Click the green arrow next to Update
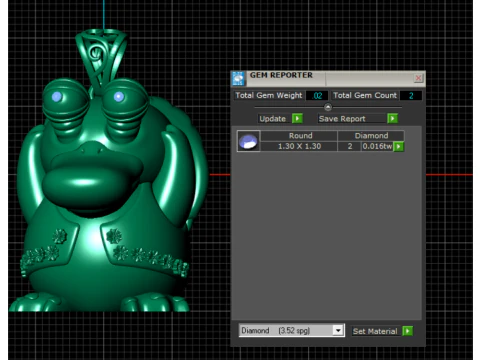The image size is (480, 360). click(x=297, y=118)
